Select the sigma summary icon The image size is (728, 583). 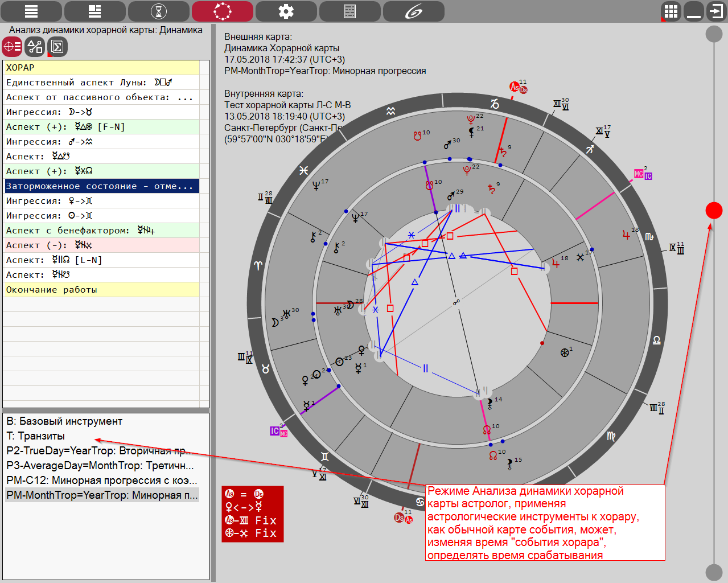tap(57, 47)
